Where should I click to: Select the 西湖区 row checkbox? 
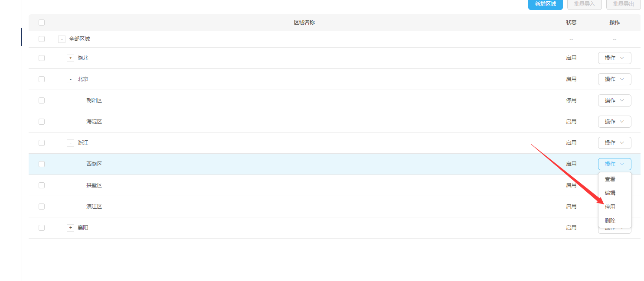(x=42, y=164)
